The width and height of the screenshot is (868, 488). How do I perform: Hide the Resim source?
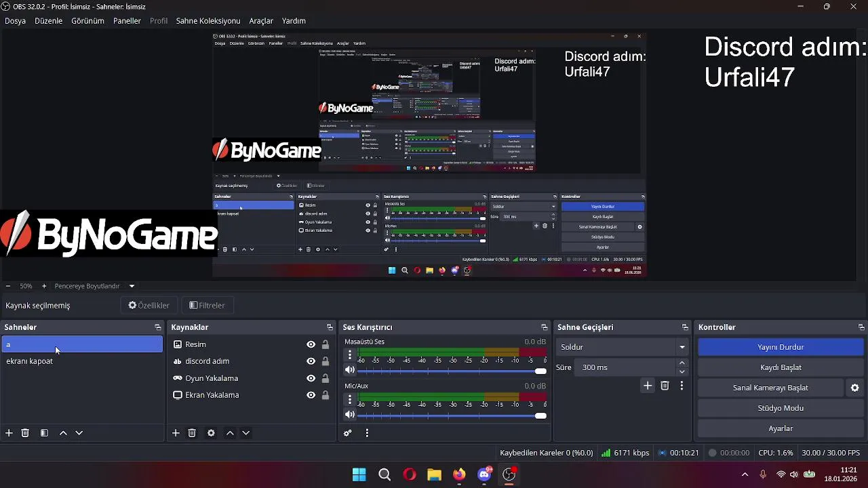pyautogui.click(x=311, y=344)
